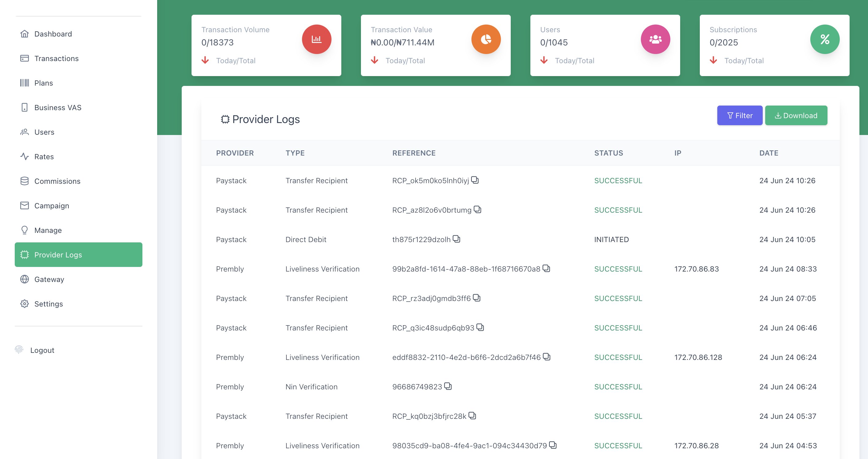Screen dimensions: 868x459
Task: Click the Plans barcode icon
Action: tap(25, 83)
